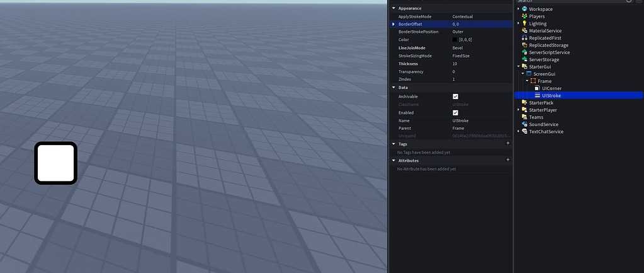
Task: Click the ServerStorage icon
Action: pos(524,59)
